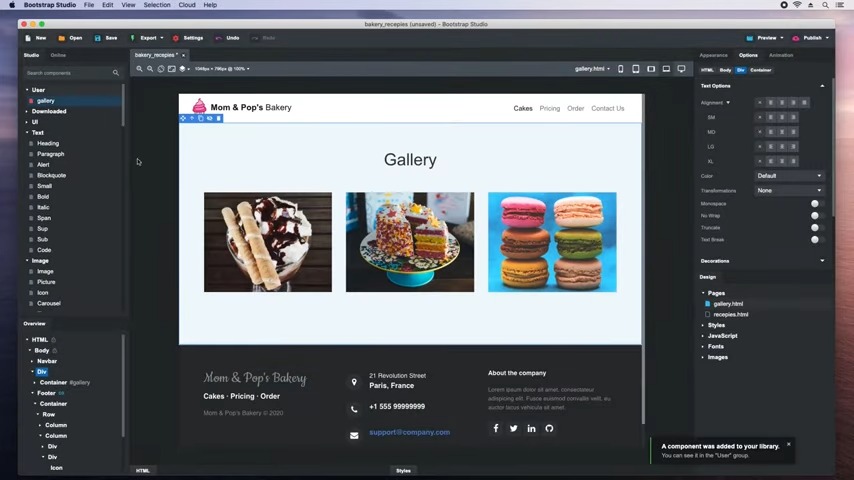
Task: Click the zoom out magnifier icon
Action: pos(150,69)
